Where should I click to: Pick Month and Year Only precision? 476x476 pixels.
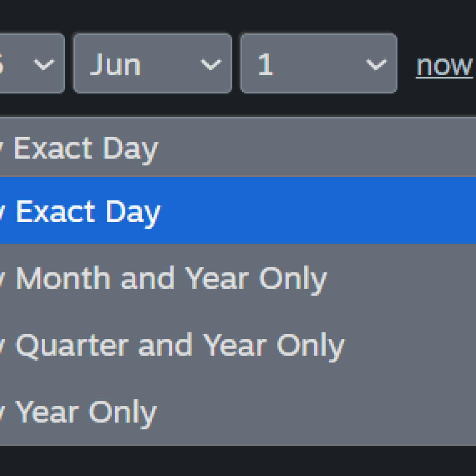(186, 278)
